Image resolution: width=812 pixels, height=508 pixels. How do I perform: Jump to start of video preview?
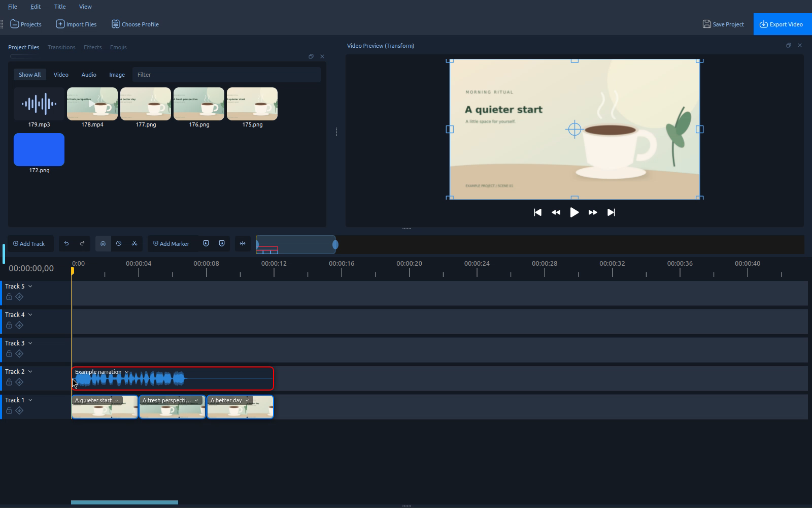[537, 212]
